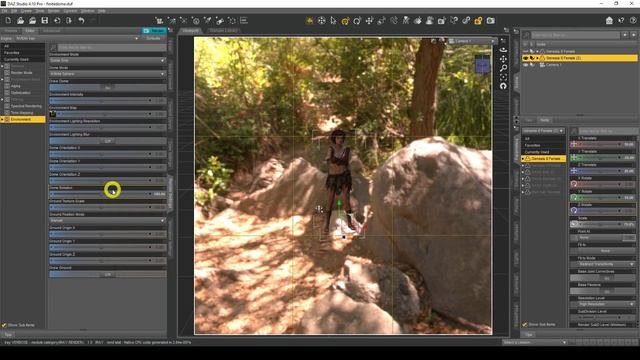Toggle Show Sub Items checkbox in Parameters pane
Screen dimensions: 640x360
point(525,324)
